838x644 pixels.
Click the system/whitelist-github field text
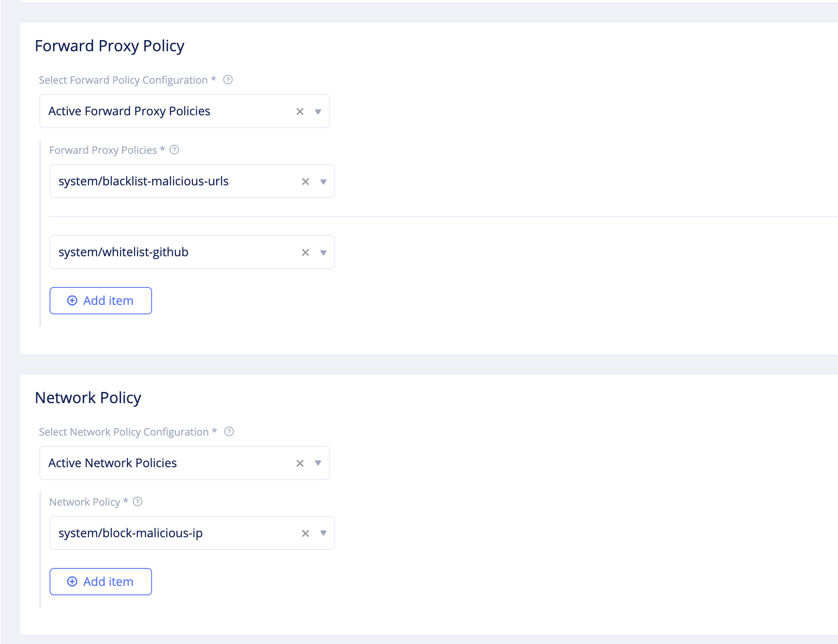tap(123, 252)
